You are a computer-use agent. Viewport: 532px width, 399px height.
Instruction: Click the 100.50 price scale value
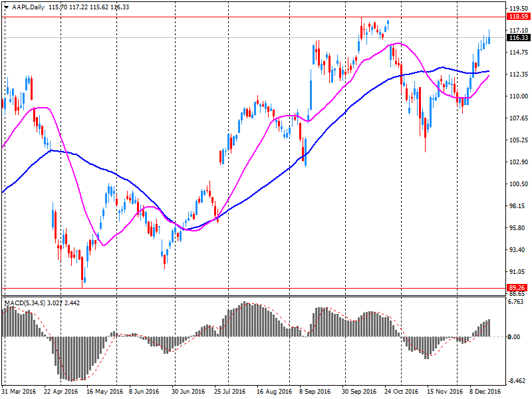pos(519,184)
